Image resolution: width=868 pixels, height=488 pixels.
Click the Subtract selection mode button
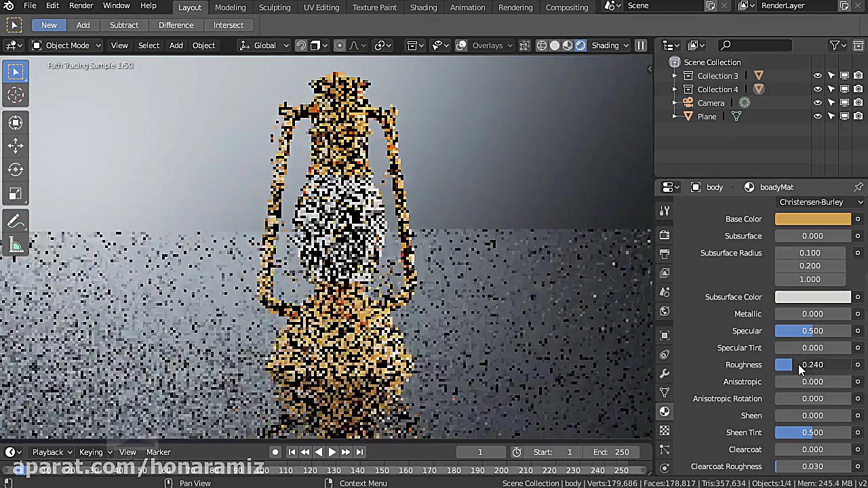tap(124, 25)
